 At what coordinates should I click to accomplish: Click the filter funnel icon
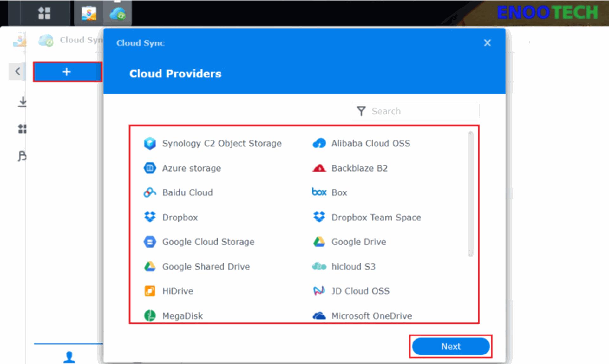point(361,111)
